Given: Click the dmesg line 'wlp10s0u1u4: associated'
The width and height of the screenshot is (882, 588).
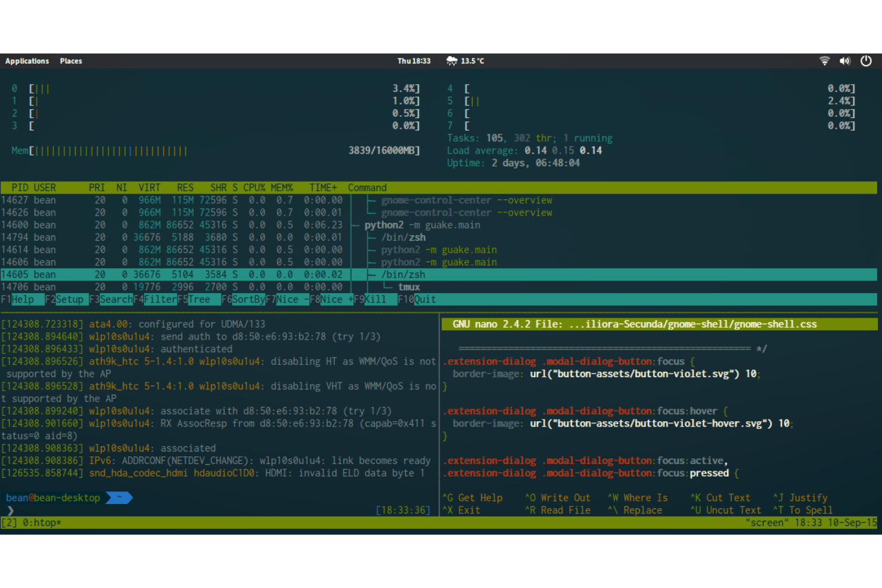Looking at the screenshot, I should coord(108,449).
